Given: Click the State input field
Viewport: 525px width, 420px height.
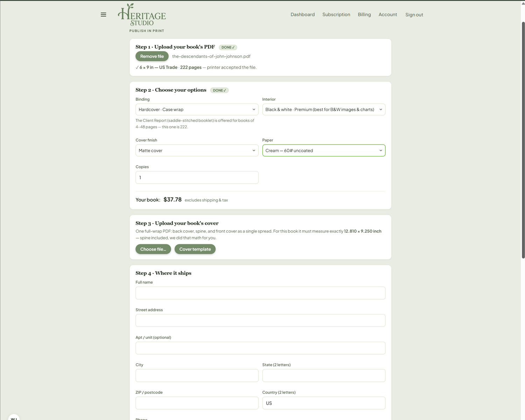Looking at the screenshot, I should (x=324, y=376).
